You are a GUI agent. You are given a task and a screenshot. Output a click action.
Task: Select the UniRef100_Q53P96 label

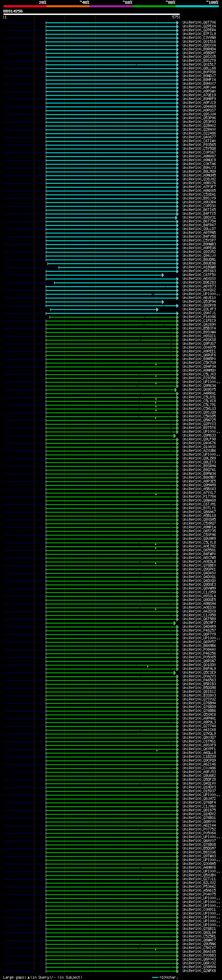point(199,118)
